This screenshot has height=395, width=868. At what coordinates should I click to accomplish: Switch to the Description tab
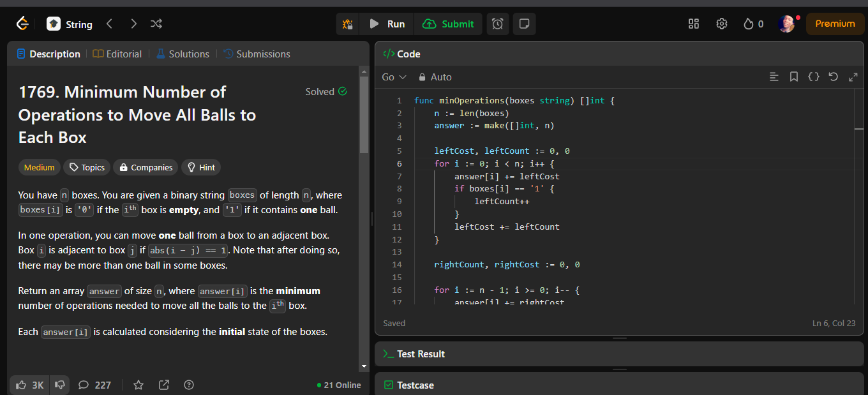click(49, 54)
